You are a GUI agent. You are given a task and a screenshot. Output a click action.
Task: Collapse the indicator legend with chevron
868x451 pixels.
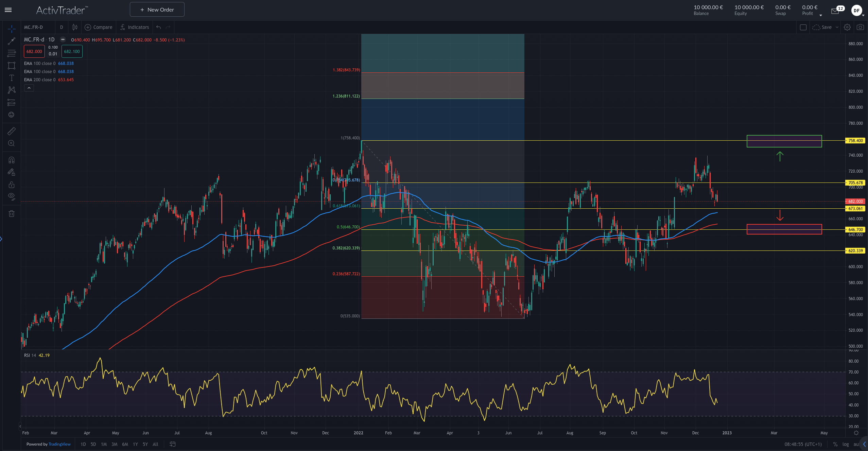pyautogui.click(x=29, y=88)
